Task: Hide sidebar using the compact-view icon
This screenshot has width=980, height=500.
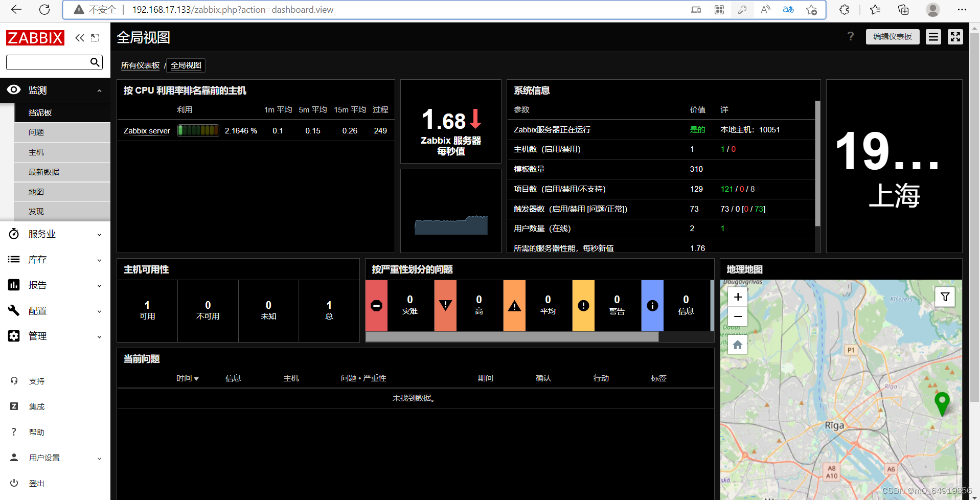Action: 95,38
